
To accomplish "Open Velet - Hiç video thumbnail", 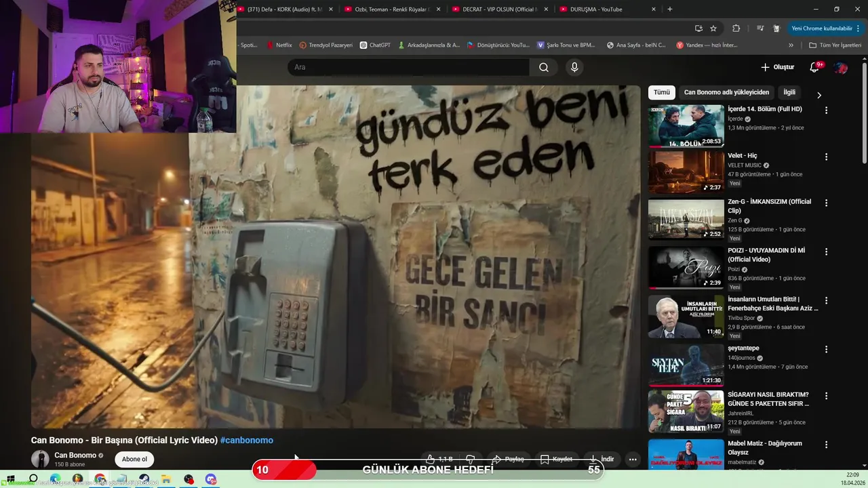I will click(x=686, y=172).
